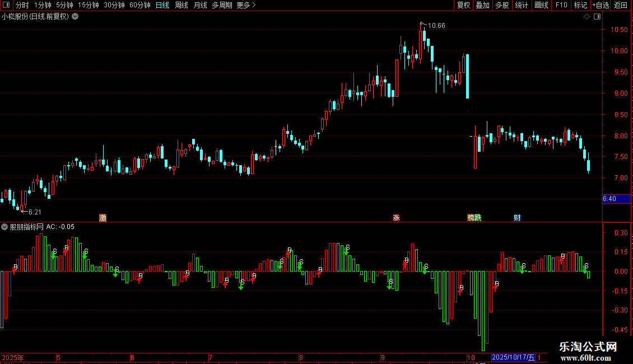Toggle the right-side panel icon near the price axis
This screenshot has height=364, width=633.
pyautogui.click(x=597, y=17)
